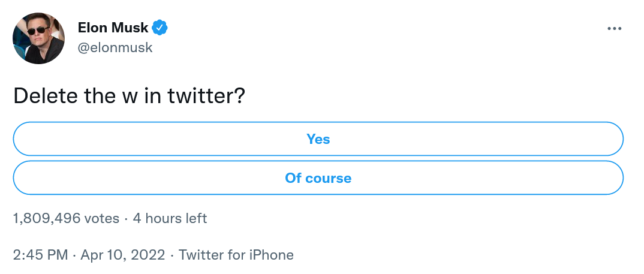Screen dimensions: 644x274
Task: Click the 2:45 PM timestamp
Action: [x=40, y=255]
